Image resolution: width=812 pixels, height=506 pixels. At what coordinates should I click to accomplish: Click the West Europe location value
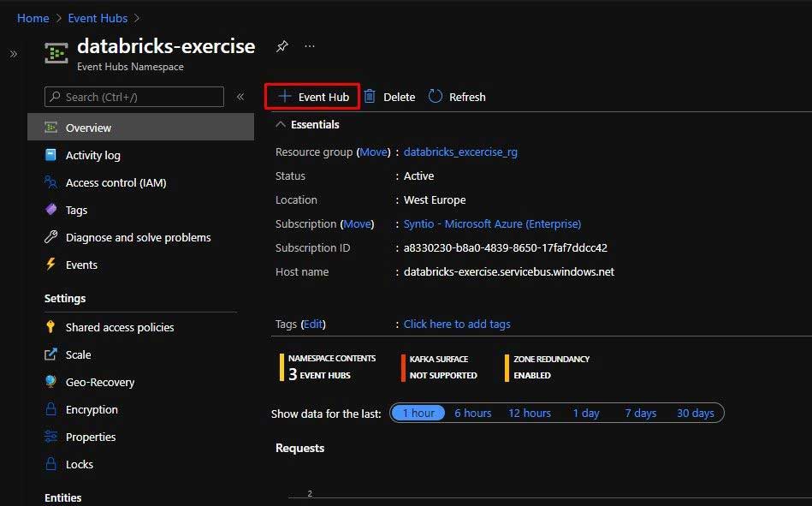[x=435, y=200]
